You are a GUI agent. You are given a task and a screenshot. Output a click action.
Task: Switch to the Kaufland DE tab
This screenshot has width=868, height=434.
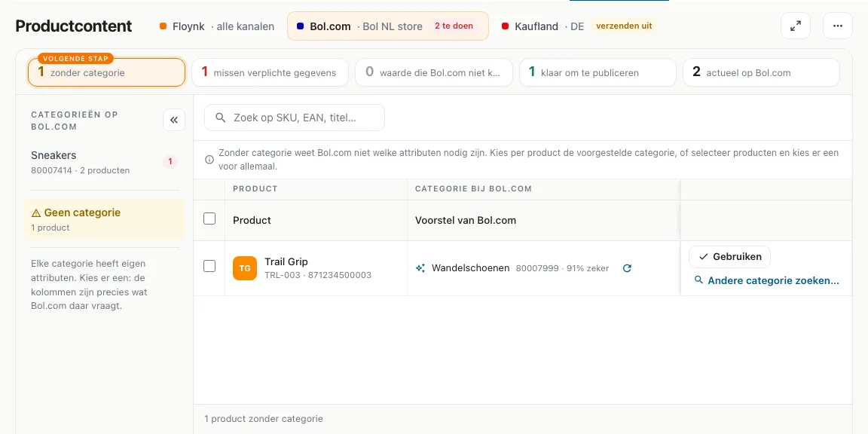tap(578, 26)
